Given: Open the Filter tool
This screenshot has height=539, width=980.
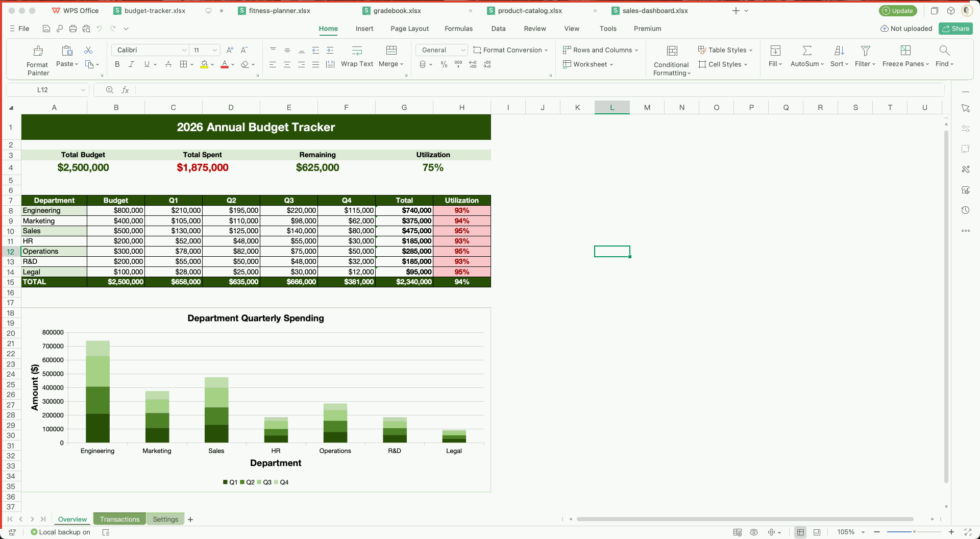Looking at the screenshot, I should point(865,56).
